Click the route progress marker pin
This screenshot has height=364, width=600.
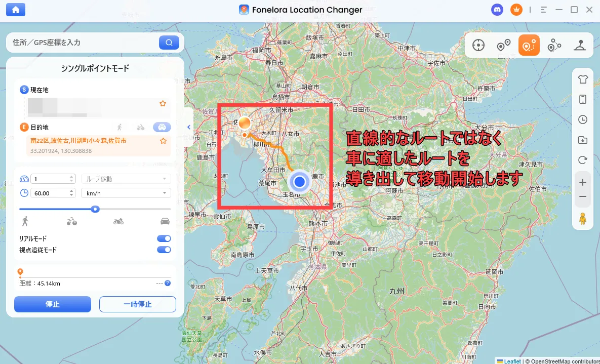point(20,272)
